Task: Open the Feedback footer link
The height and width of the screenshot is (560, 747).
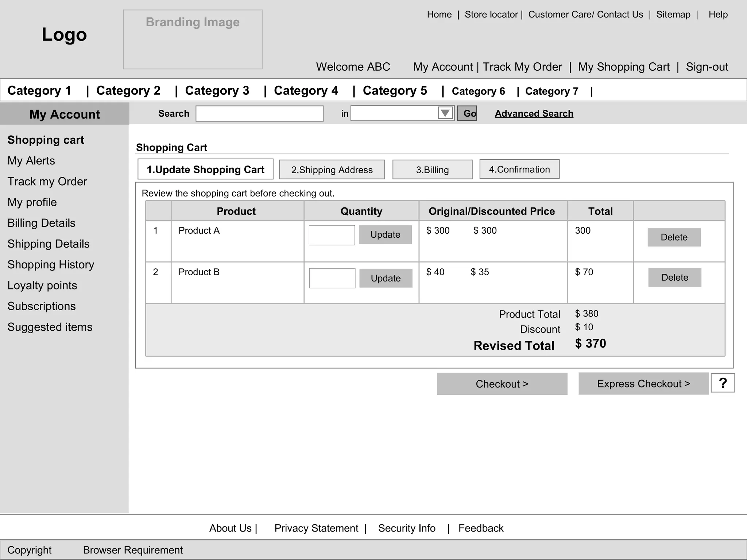Action: (481, 528)
